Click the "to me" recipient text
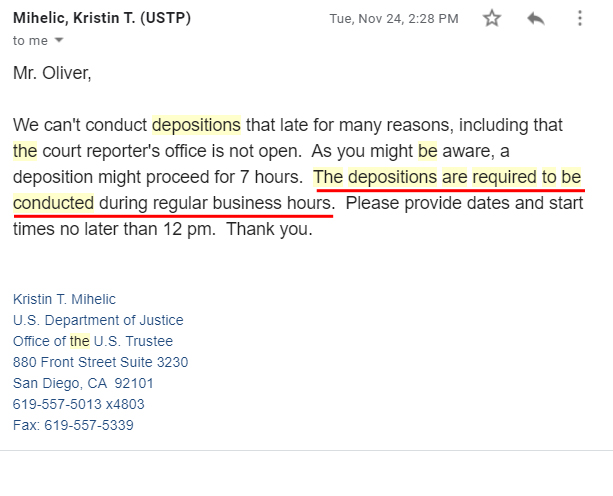Viewport: 613px width, 496px height. coord(29,41)
